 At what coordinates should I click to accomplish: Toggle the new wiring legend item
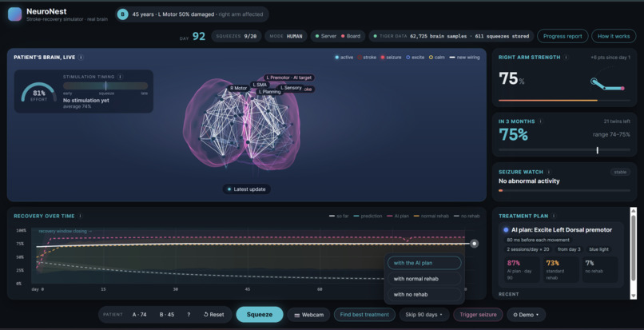click(464, 57)
